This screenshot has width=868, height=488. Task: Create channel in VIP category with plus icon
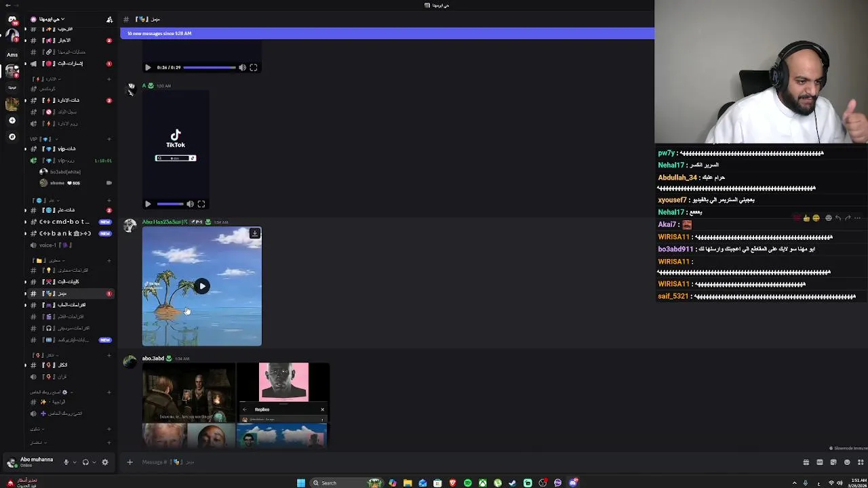coord(108,139)
